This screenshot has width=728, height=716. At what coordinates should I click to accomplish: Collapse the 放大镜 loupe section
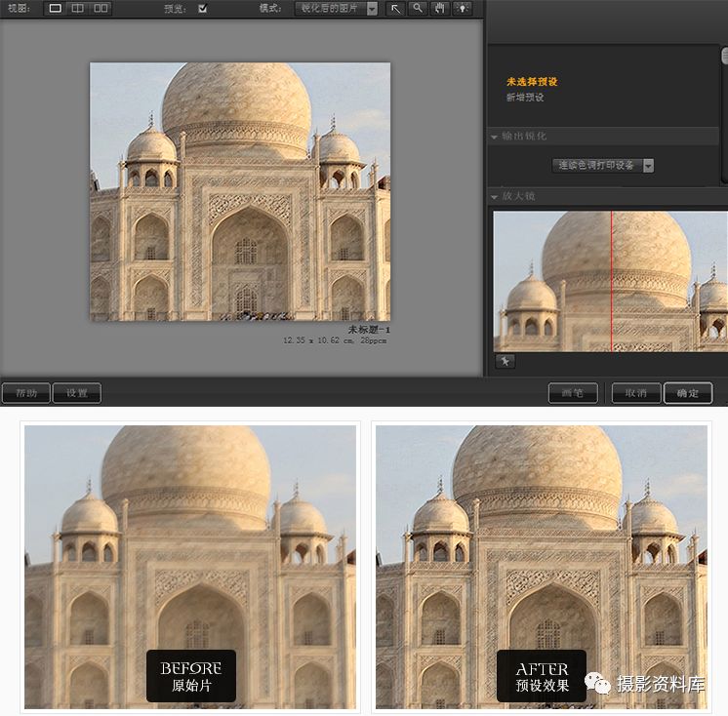pos(495,197)
